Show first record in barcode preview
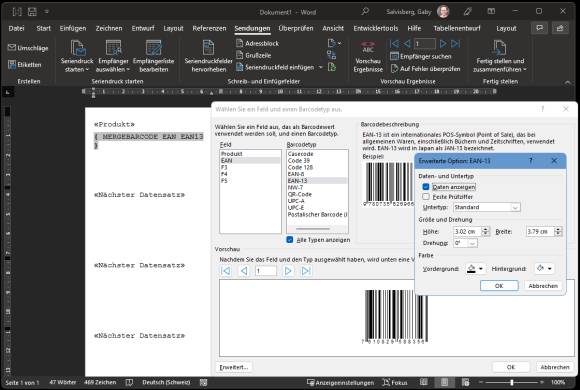The width and height of the screenshot is (580, 390). tap(226, 271)
